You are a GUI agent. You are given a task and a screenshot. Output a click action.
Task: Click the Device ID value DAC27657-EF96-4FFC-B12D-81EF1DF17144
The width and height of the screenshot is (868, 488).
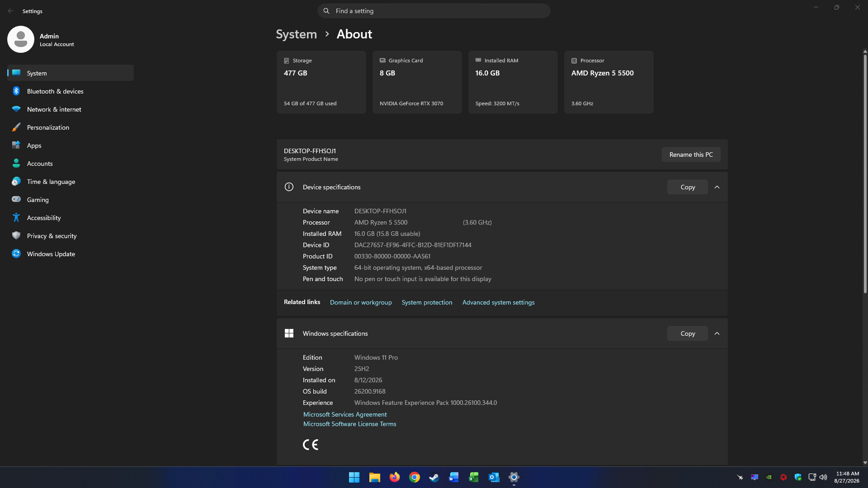coord(413,245)
